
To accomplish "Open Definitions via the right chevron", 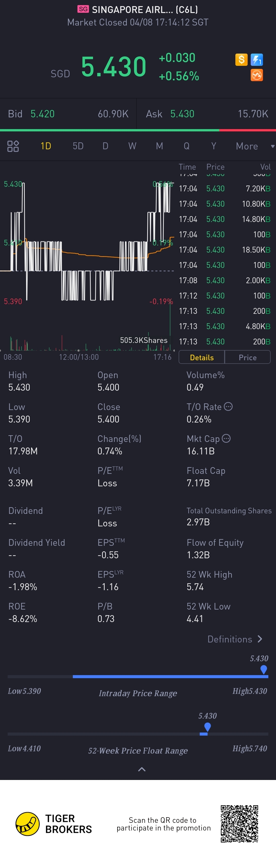I will click(260, 639).
